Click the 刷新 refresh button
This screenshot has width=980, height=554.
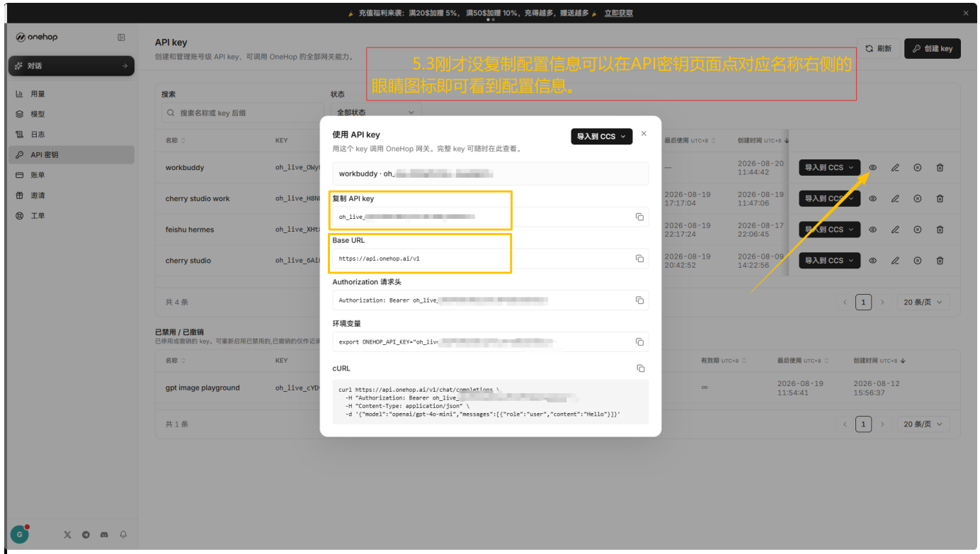pyautogui.click(x=879, y=49)
